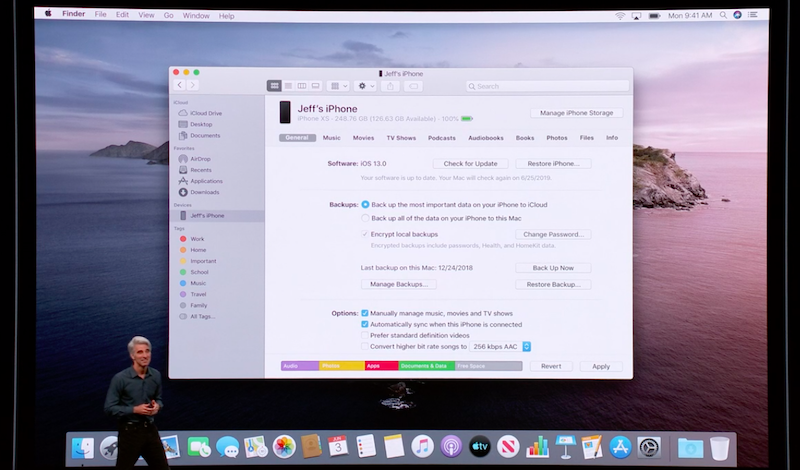Click the Check for Update button

[470, 164]
